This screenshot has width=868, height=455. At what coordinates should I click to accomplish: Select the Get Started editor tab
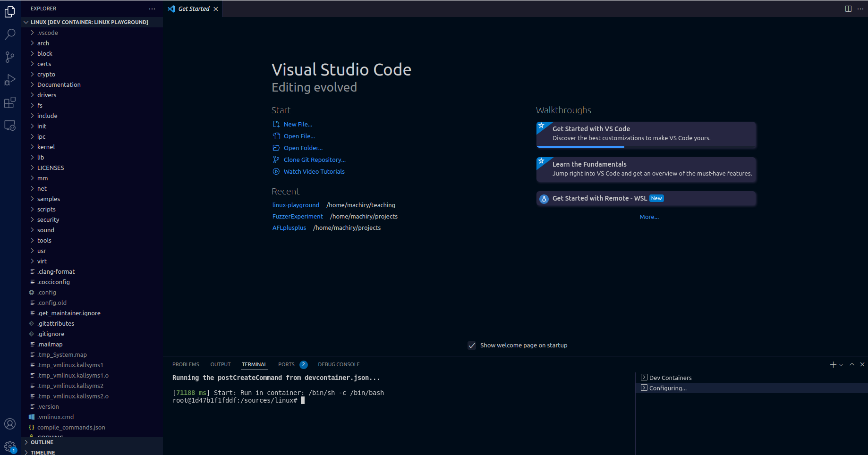click(194, 8)
